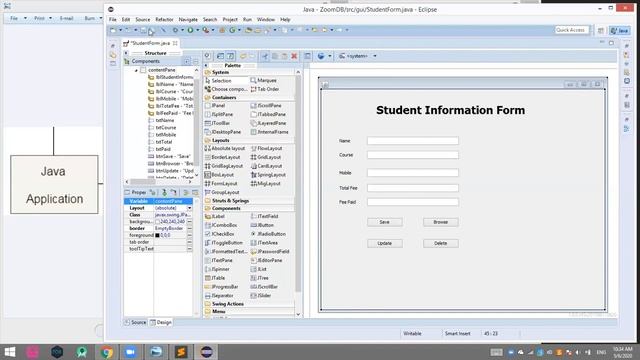The height and width of the screenshot is (360, 640).
Task: Select JRadioButton from the palette
Action: 268,234
